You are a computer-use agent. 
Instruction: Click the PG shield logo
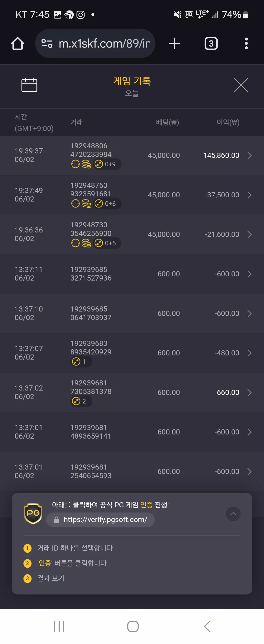click(33, 513)
